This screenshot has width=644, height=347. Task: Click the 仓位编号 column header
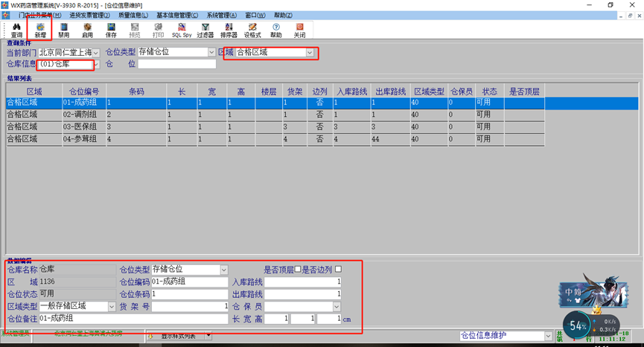(x=84, y=91)
